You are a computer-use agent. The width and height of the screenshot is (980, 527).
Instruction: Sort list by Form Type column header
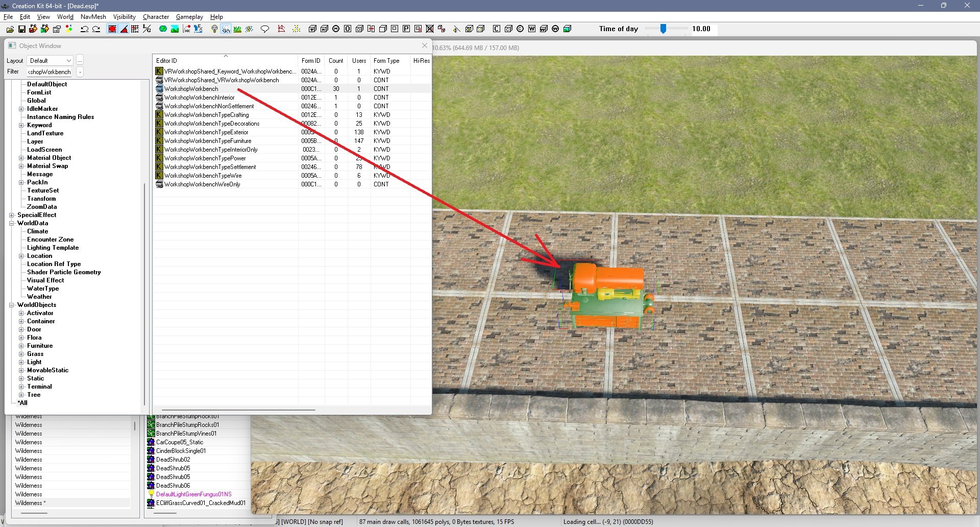click(390, 61)
